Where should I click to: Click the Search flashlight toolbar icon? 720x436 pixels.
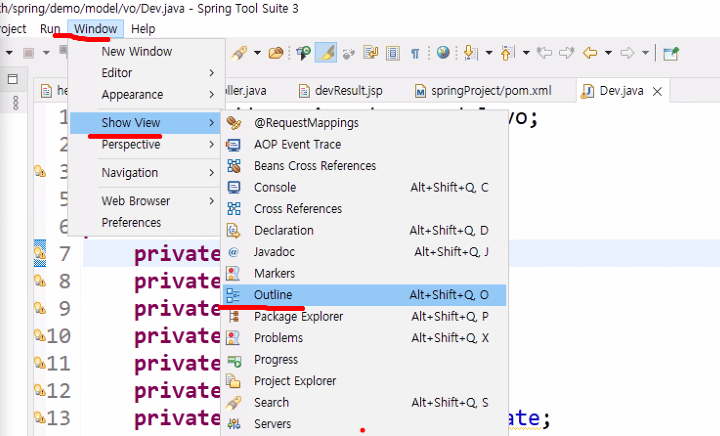point(239,53)
